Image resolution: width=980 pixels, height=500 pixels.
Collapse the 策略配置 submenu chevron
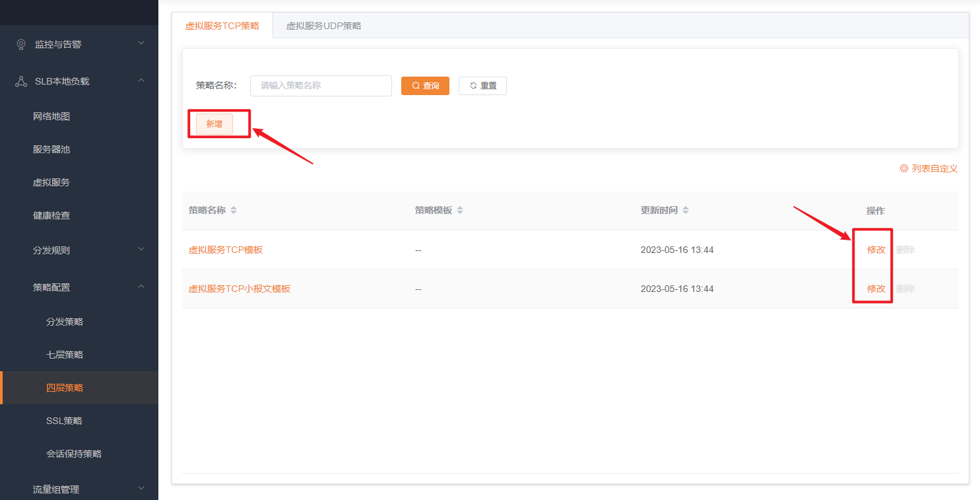click(141, 287)
